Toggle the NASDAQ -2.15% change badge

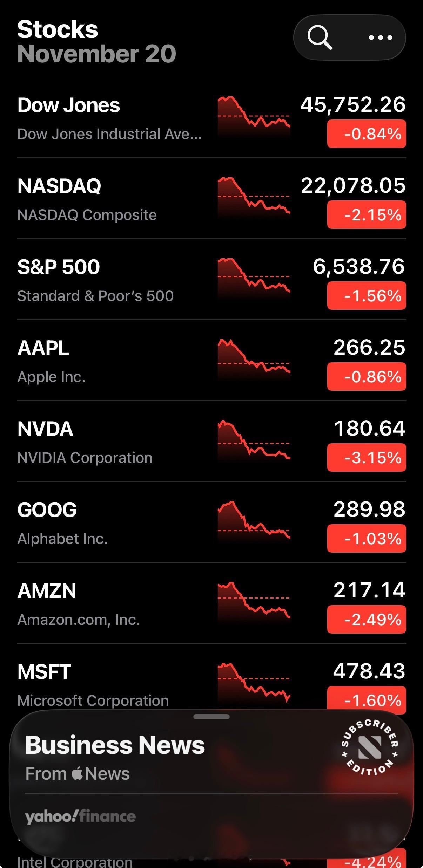click(x=367, y=215)
